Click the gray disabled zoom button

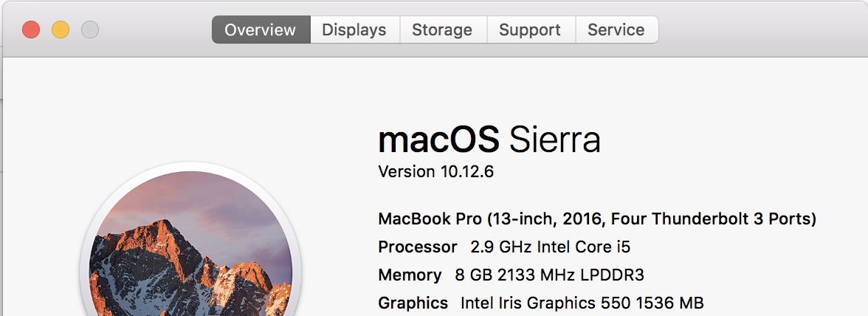pos(90,30)
